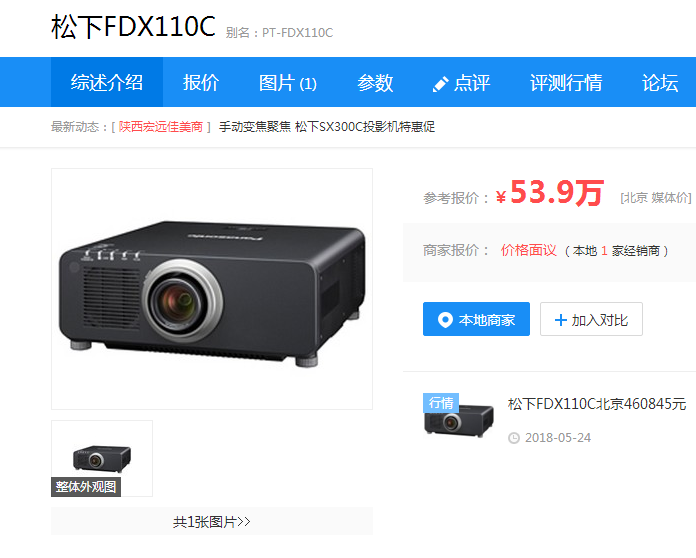Open the 图片 (1) tab
696x558 pixels.
(288, 82)
